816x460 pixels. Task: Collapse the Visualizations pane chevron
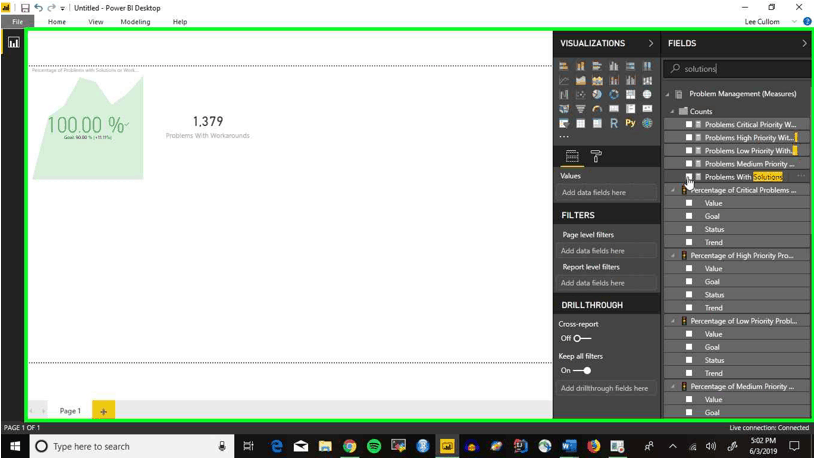651,43
